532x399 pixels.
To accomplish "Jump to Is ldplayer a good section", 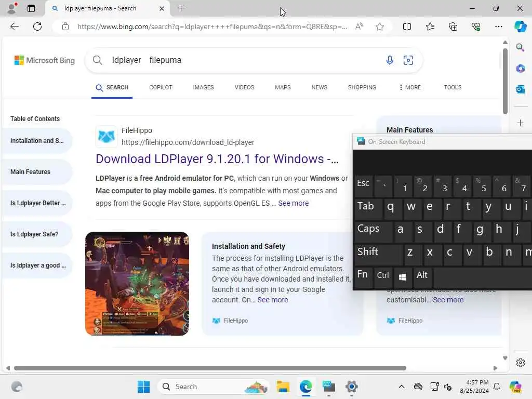I will pos(37,265).
